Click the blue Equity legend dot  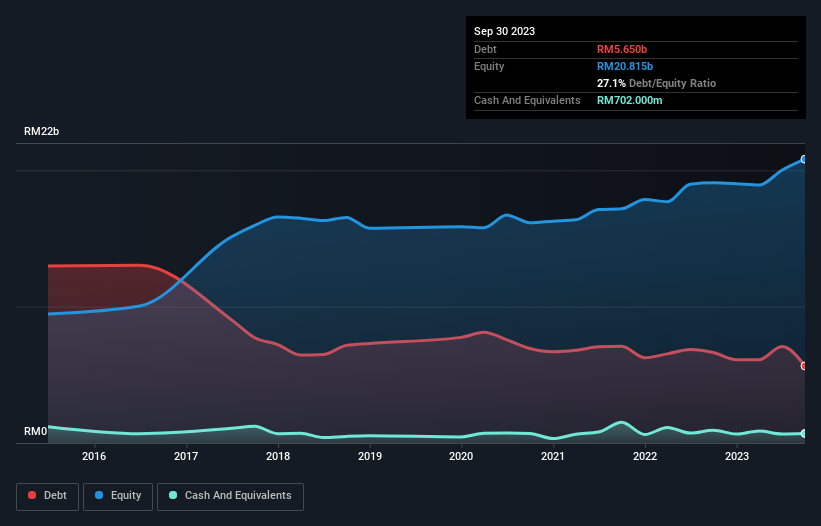click(99, 495)
